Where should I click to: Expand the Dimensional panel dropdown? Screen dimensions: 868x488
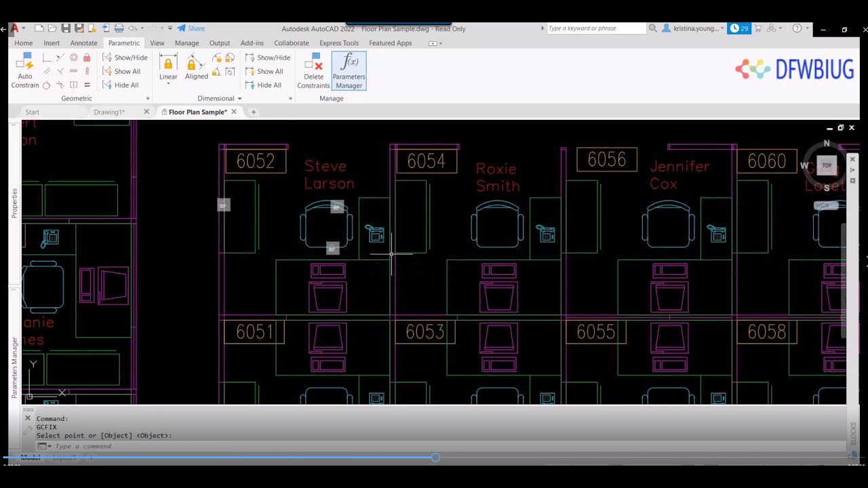point(239,99)
